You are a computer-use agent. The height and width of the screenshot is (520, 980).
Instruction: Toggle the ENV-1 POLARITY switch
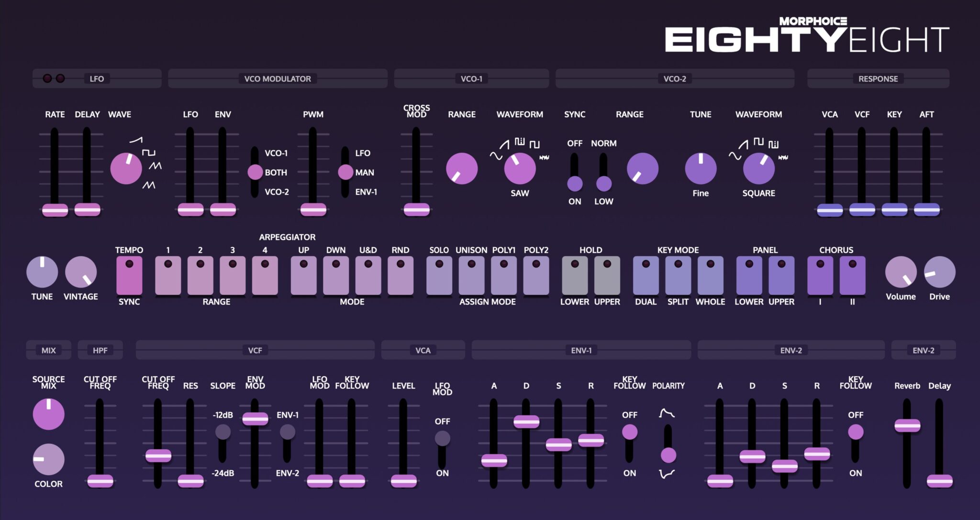click(668, 443)
